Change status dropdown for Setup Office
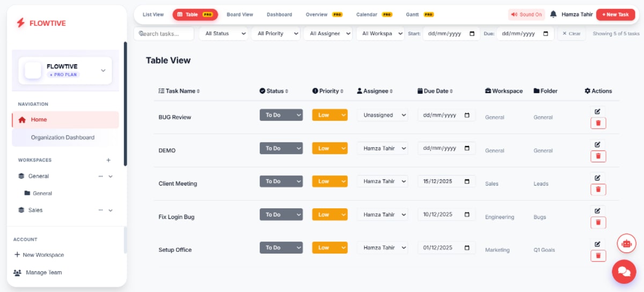The image size is (644, 292). [281, 247]
